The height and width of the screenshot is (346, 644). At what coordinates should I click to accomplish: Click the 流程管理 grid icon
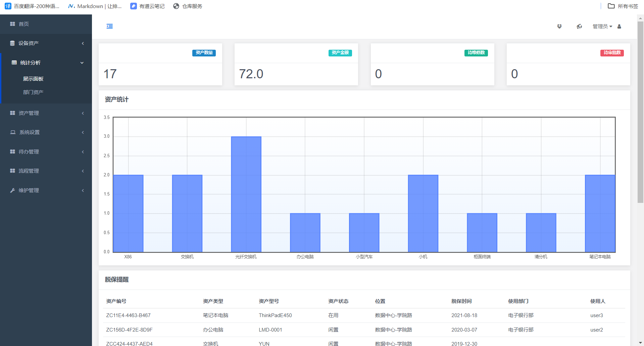click(x=12, y=171)
